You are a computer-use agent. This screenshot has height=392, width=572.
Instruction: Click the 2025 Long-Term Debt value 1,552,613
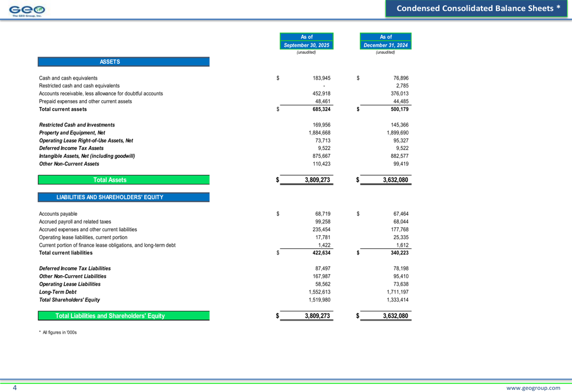click(319, 292)
